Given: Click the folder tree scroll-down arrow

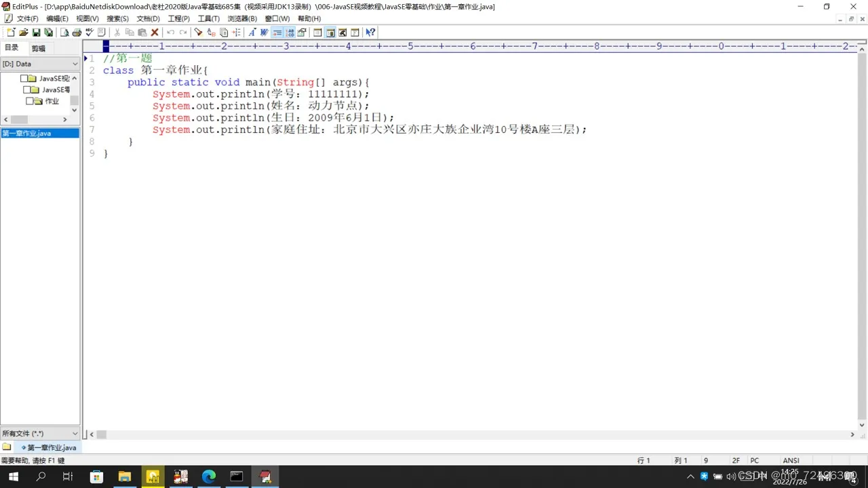Looking at the screenshot, I should tap(75, 110).
